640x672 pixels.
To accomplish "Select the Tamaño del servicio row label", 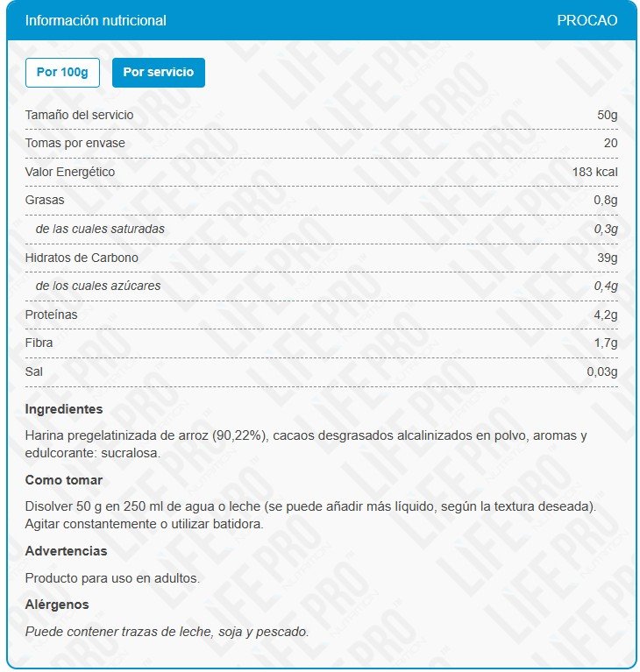I will (79, 115).
